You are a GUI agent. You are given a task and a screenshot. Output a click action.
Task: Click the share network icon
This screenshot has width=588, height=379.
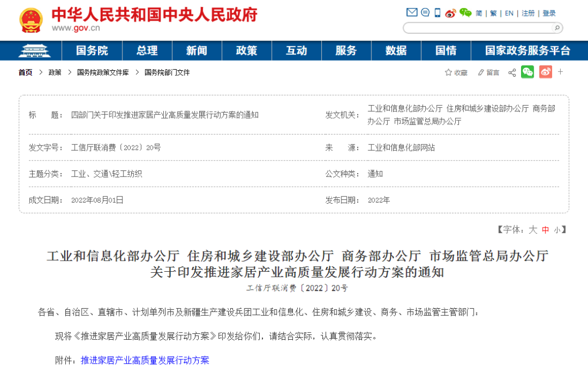pos(512,72)
